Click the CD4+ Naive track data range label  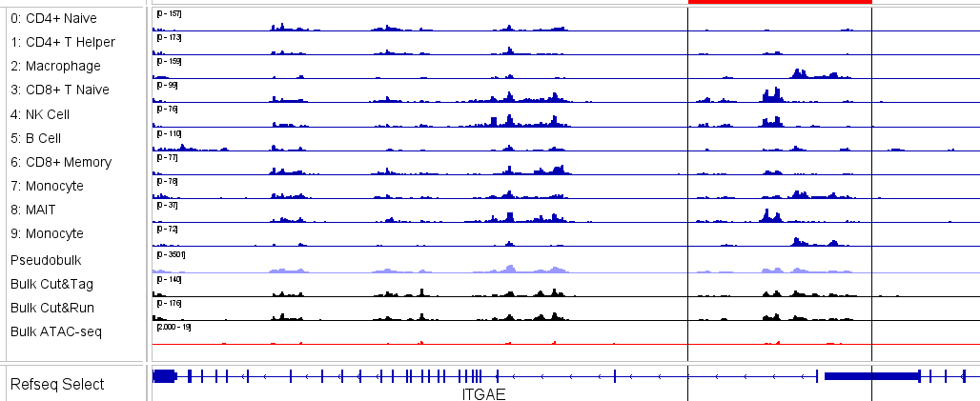coord(169,14)
